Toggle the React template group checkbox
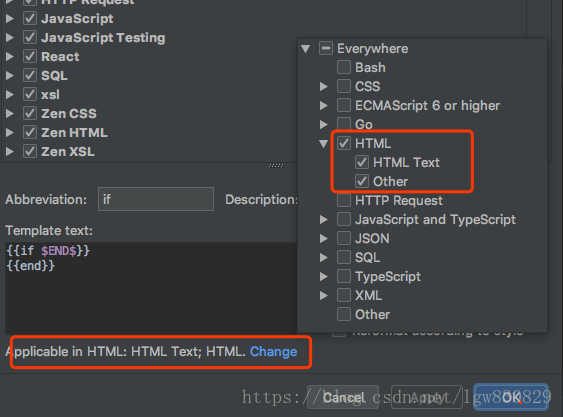Screen dimensions: 563x417 click(30, 56)
